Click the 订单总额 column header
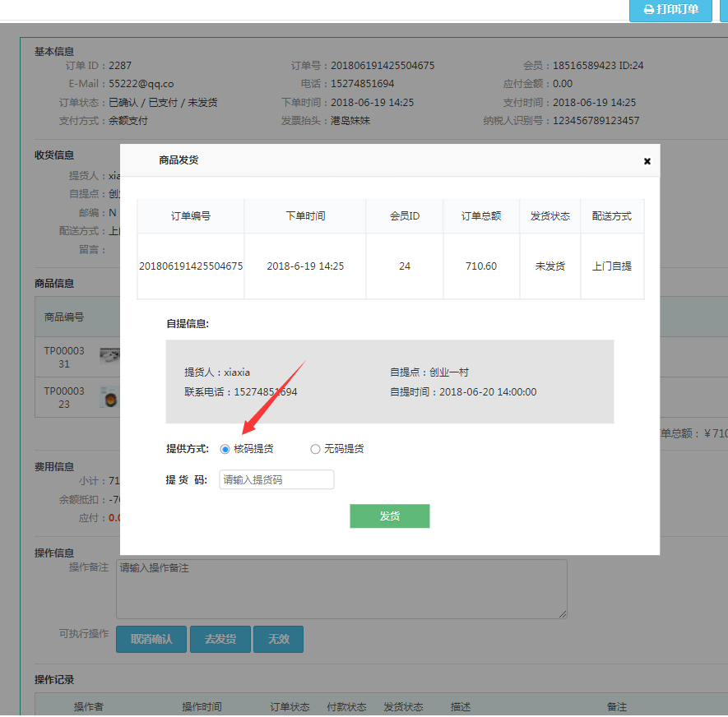728x717 pixels. pyautogui.click(x=481, y=216)
